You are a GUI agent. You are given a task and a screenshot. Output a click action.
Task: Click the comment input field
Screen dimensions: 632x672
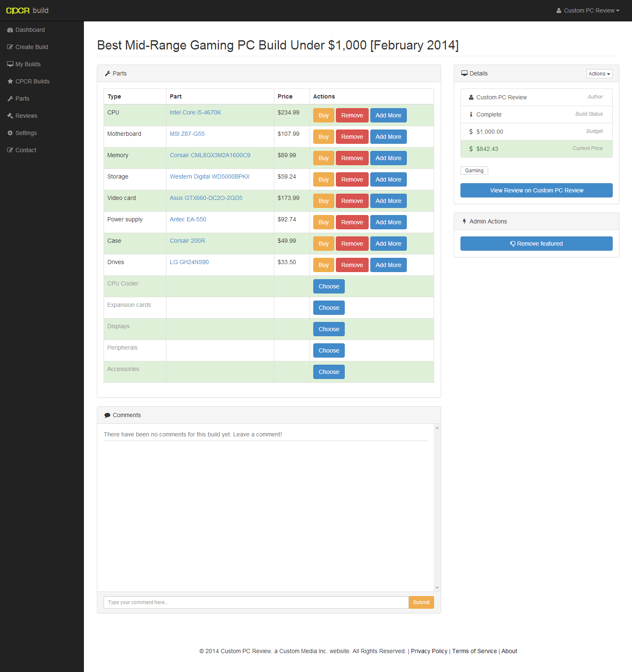coord(256,602)
